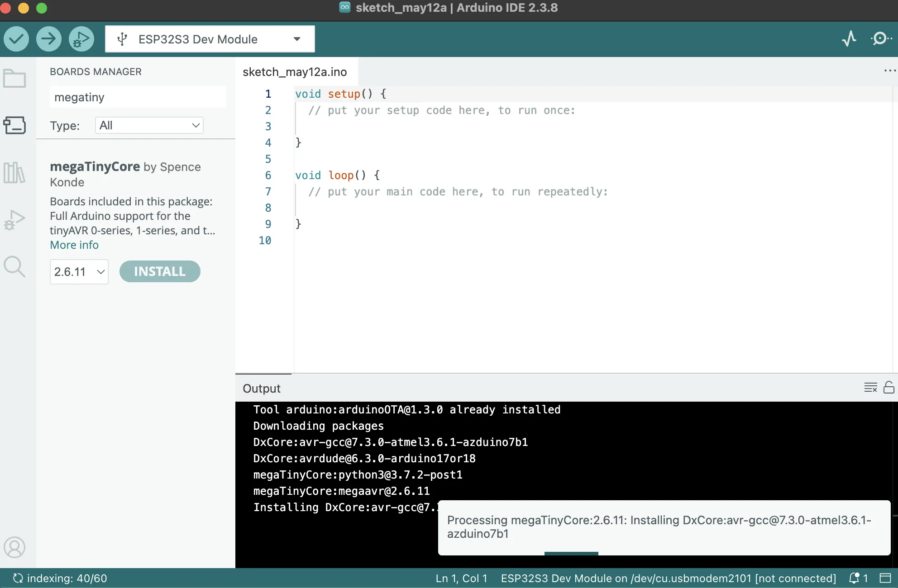This screenshot has height=588, width=898.
Task: Click the indexing progress spinner icon
Action: (x=18, y=578)
